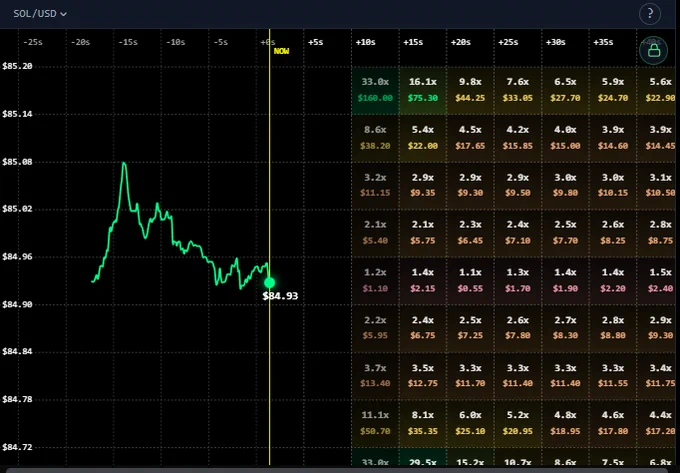Click the $84.72 price axis label
680x473 pixels.
[17, 447]
